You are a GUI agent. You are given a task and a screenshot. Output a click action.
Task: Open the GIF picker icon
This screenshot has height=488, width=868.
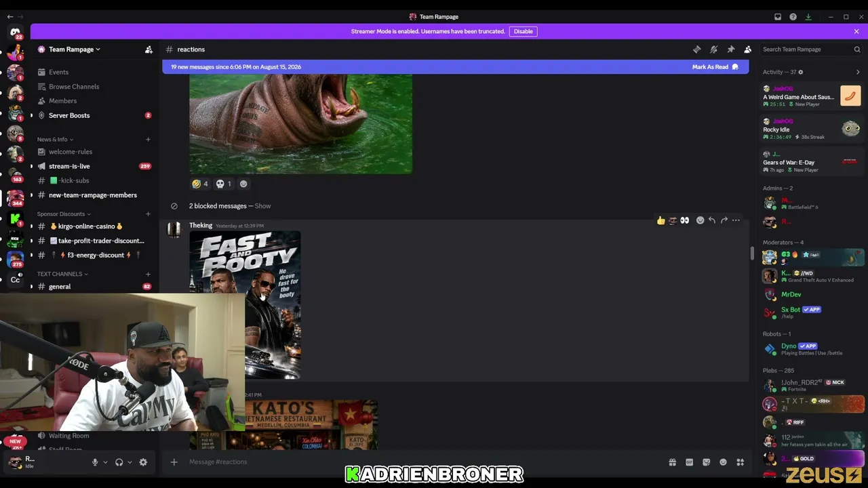click(689, 462)
